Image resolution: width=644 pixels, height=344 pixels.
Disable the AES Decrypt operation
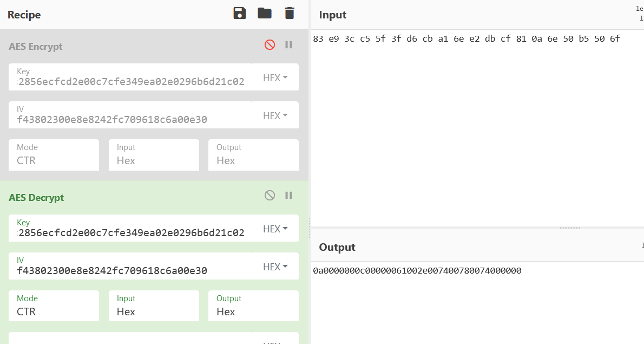pos(270,195)
